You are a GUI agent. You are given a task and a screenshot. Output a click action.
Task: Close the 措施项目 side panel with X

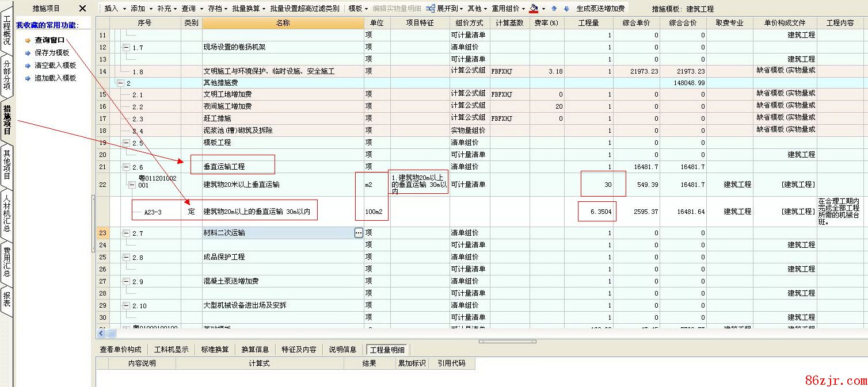pos(82,9)
